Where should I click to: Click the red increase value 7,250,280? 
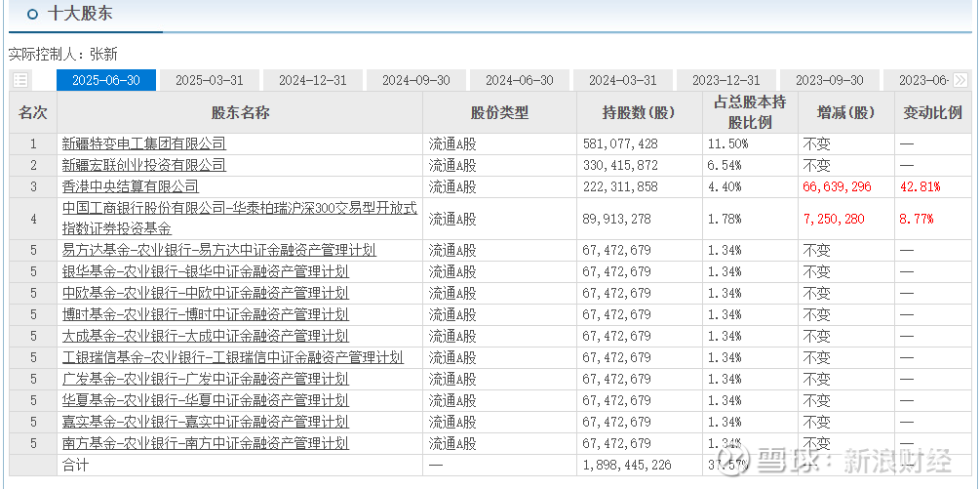pos(835,219)
